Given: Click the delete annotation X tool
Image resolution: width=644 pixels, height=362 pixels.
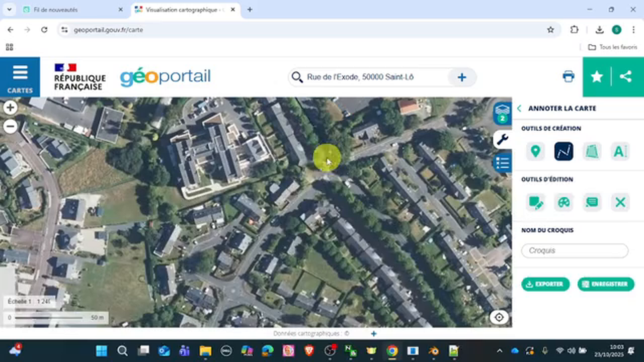Looking at the screenshot, I should (x=620, y=203).
